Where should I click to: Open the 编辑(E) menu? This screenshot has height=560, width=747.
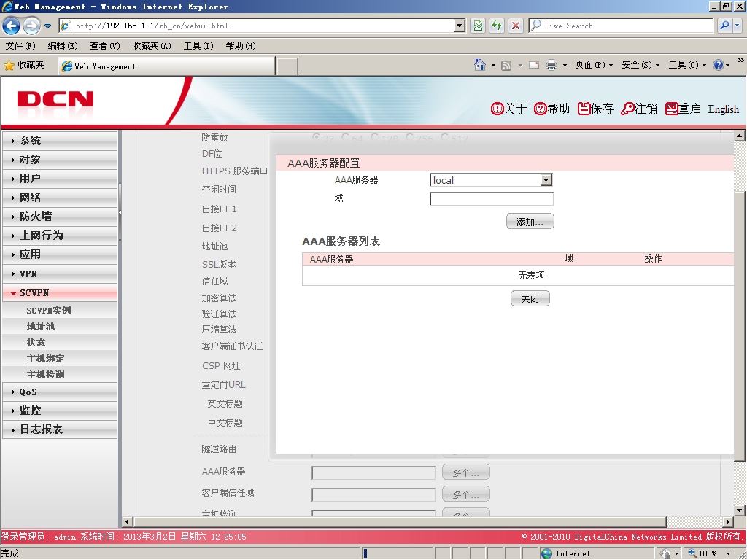(x=63, y=46)
